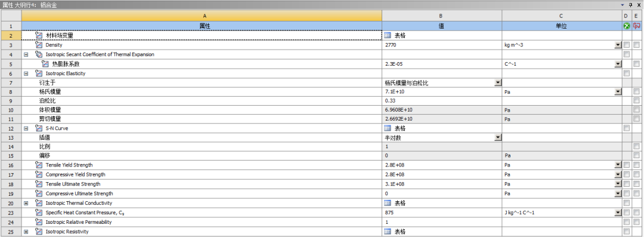Click the Density value cell 2770
644x237 pixels.
[441, 45]
